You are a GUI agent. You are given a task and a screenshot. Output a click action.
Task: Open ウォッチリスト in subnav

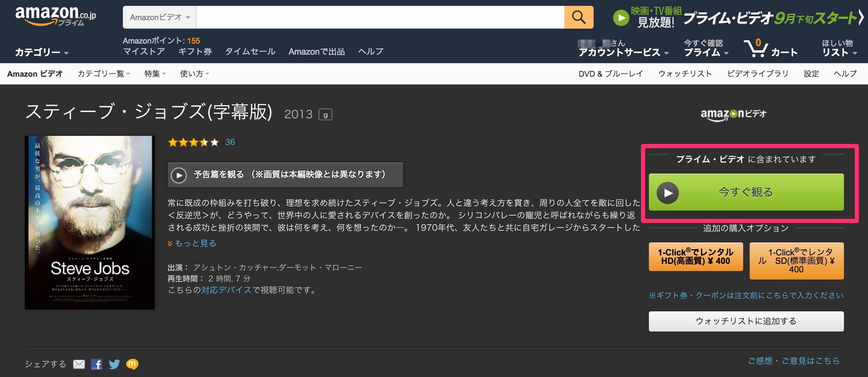point(685,74)
